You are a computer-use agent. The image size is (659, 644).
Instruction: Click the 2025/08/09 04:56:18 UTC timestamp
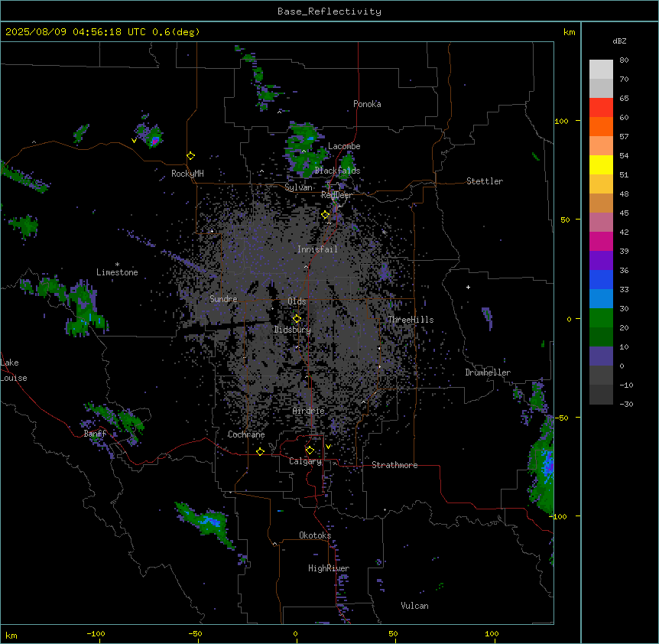[76, 32]
